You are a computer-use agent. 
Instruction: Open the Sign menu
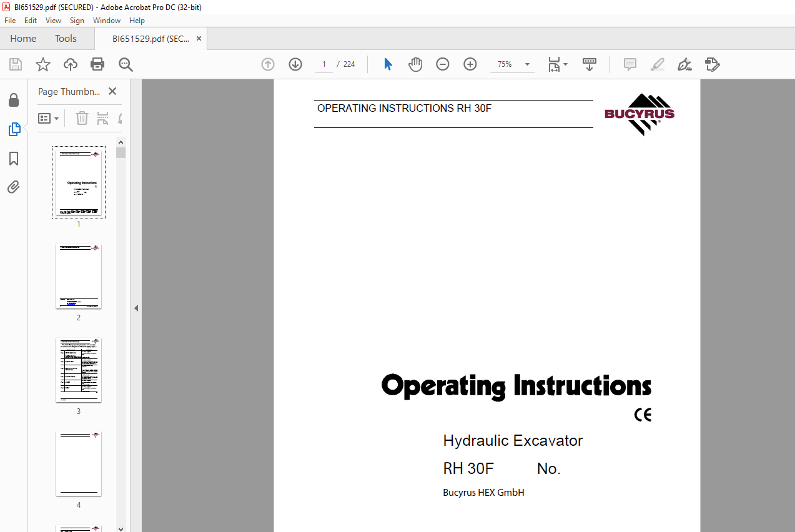pos(77,21)
